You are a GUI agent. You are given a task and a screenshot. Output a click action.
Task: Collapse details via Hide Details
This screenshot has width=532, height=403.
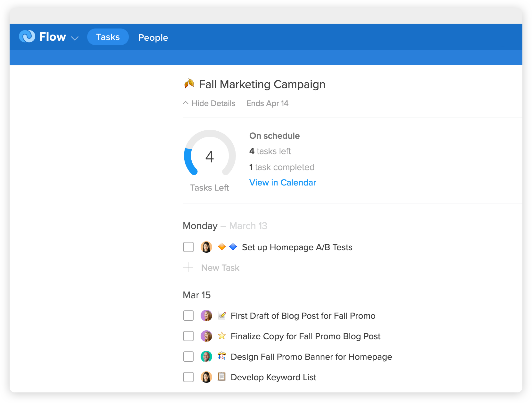pos(209,103)
